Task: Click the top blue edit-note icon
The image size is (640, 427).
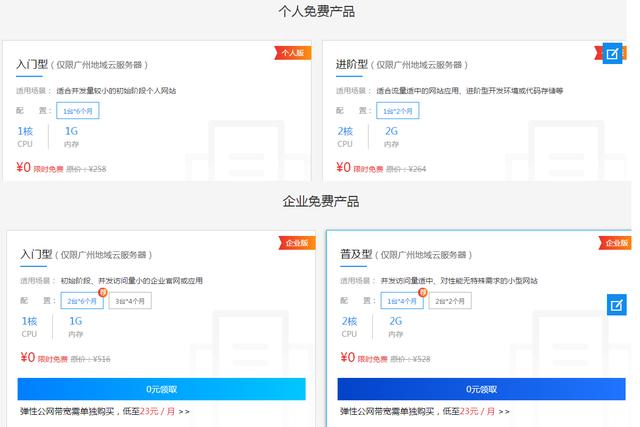Action: click(612, 53)
